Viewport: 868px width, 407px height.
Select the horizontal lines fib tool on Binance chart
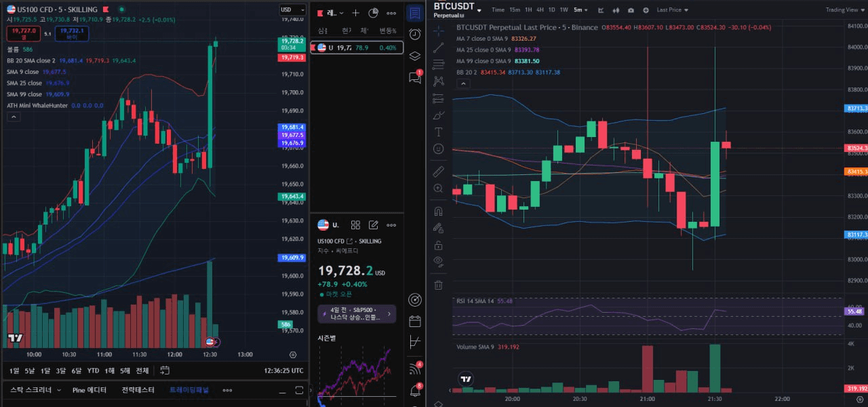438,64
